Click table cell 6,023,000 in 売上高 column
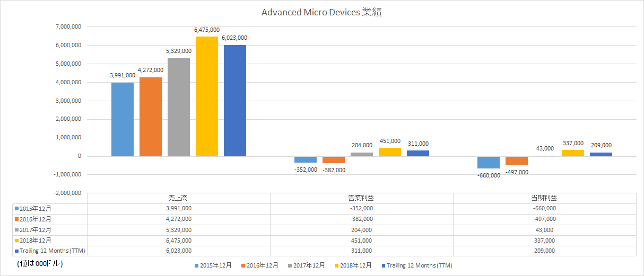 pos(179,251)
